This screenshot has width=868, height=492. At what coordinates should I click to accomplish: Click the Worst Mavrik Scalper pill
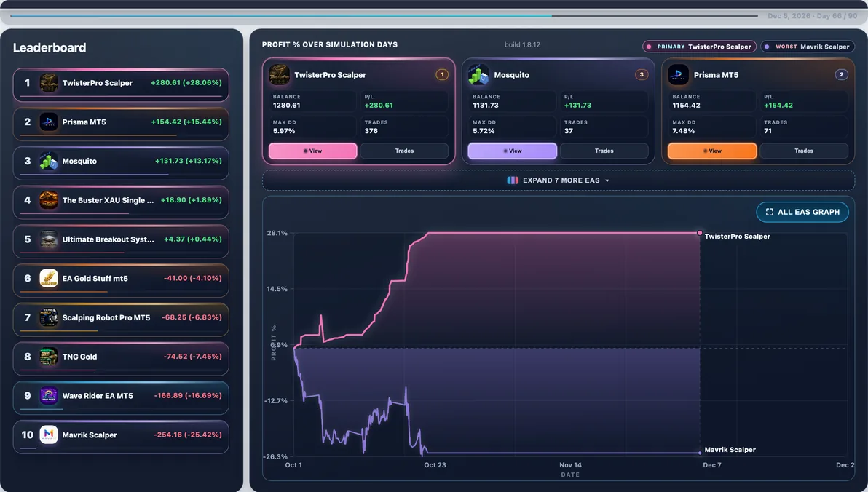pos(808,47)
